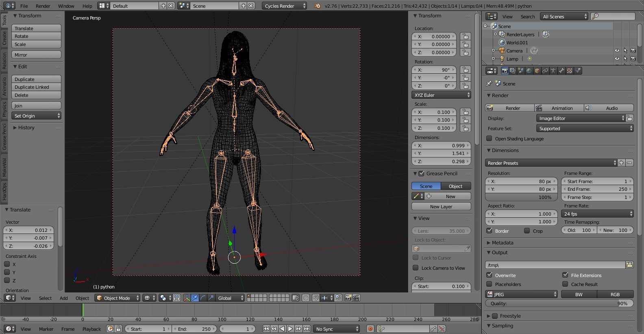Enable the Cache Result checkbox
Viewport: 644px width, 334px height.
pos(565,284)
